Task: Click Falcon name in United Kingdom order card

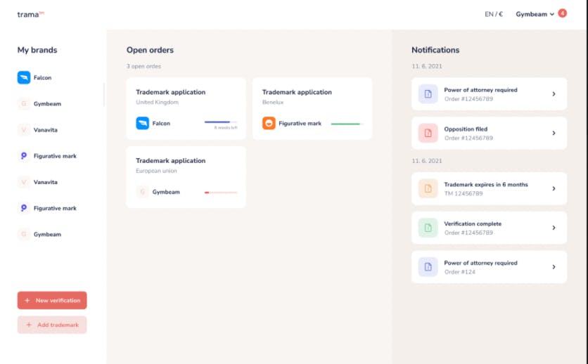Action: (x=161, y=123)
